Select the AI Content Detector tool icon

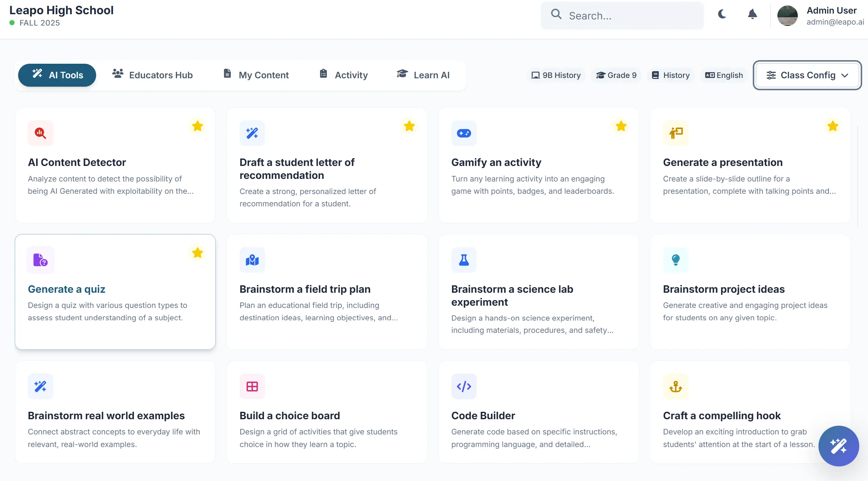(x=40, y=133)
